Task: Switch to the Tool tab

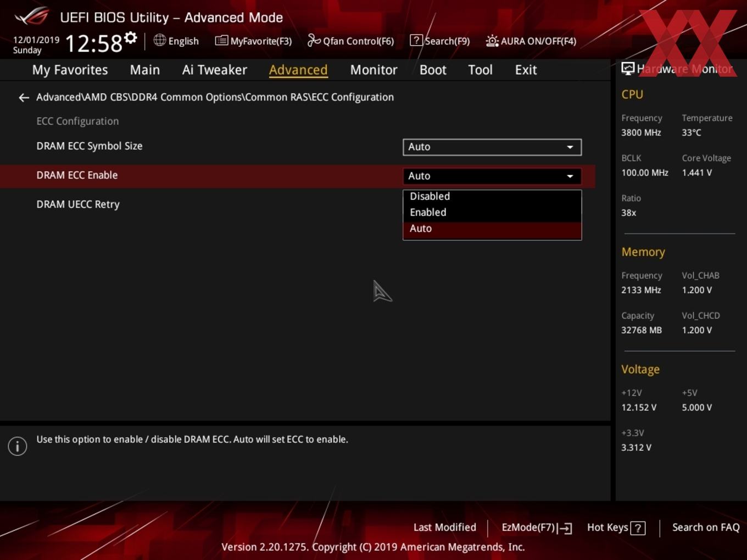Action: pyautogui.click(x=480, y=70)
